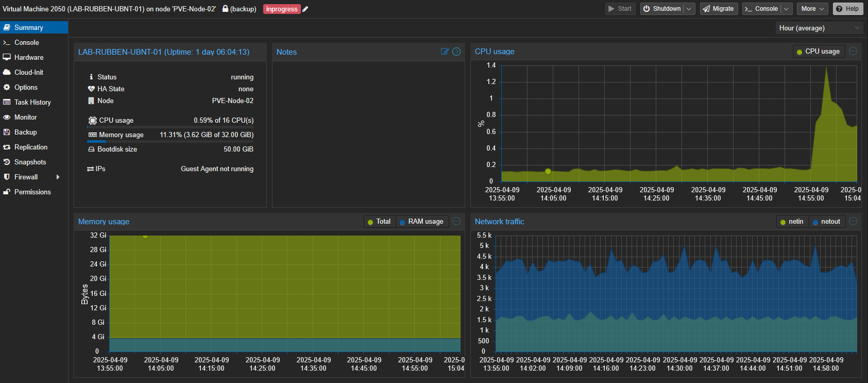The width and height of the screenshot is (868, 383).
Task: Expand the Firewall submenu arrow
Action: (58, 177)
